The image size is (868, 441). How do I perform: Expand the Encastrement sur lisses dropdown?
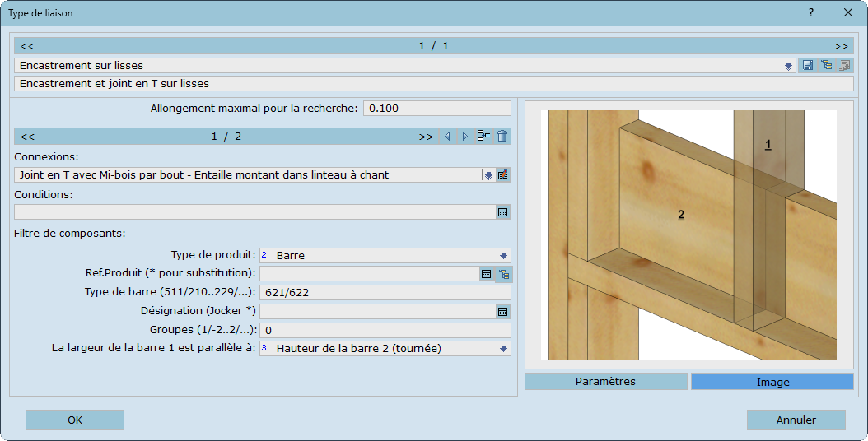pos(788,65)
